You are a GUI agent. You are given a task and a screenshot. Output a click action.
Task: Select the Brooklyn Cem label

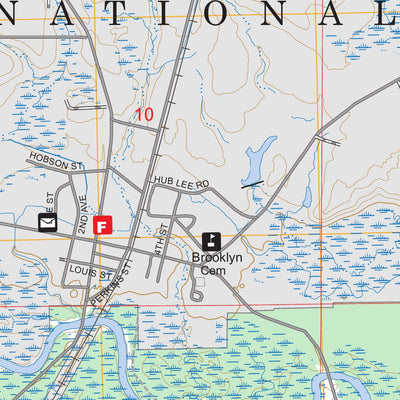click(x=217, y=264)
